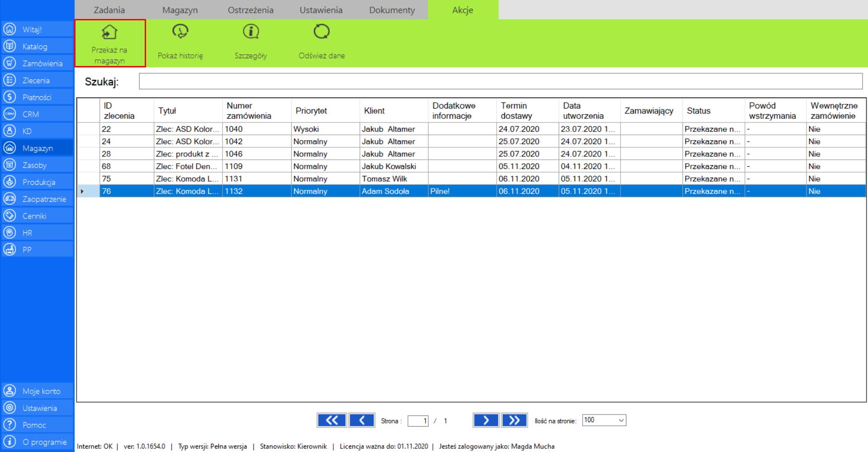Sort by Klient column header
This screenshot has width=868, height=452.
pos(394,111)
